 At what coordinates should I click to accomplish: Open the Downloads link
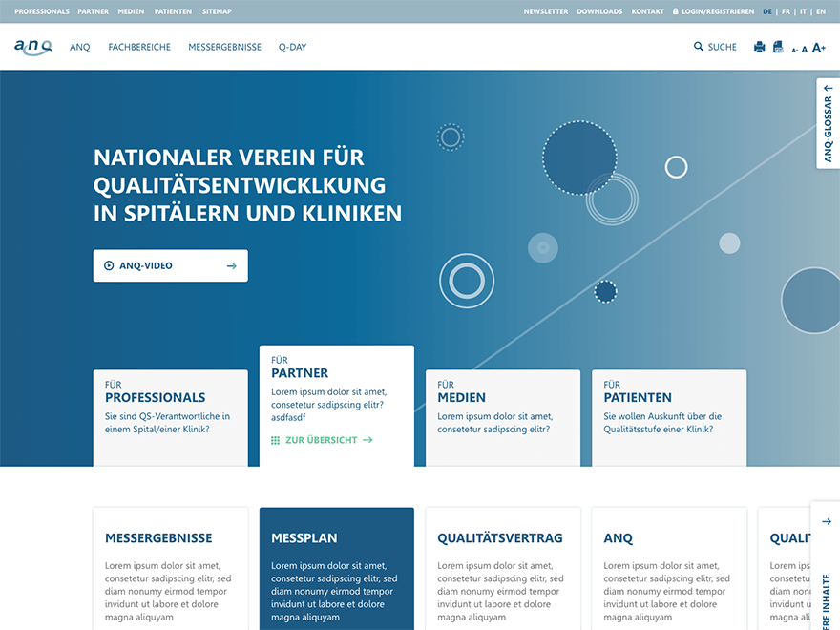point(599,11)
